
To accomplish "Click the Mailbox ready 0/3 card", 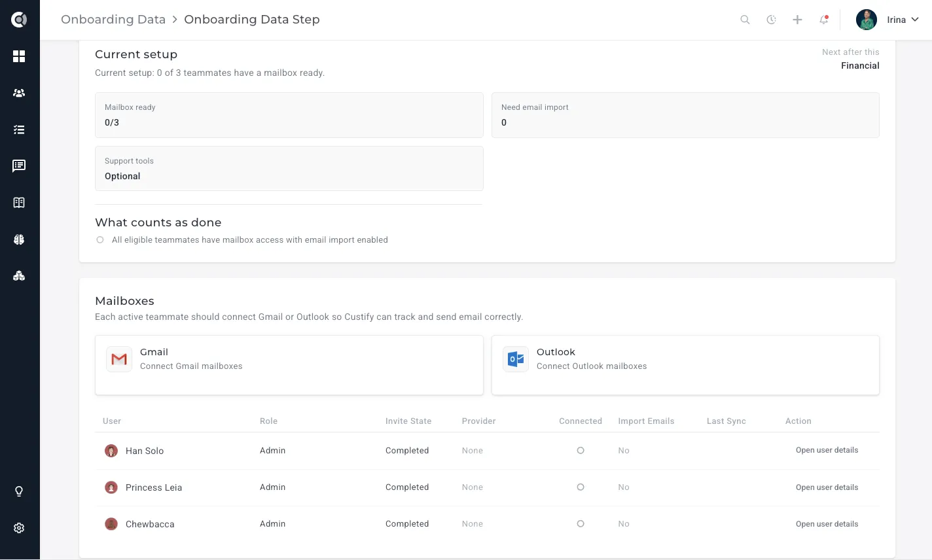I will point(289,115).
